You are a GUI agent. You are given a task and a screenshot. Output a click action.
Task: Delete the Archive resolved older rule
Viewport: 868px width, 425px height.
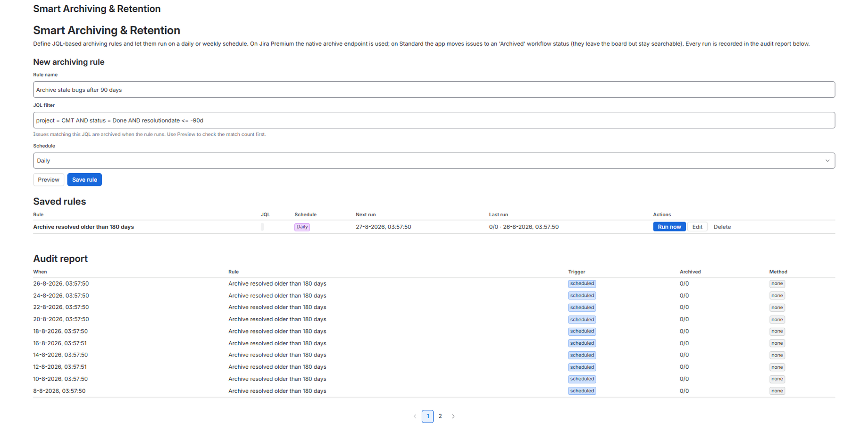[722, 227]
